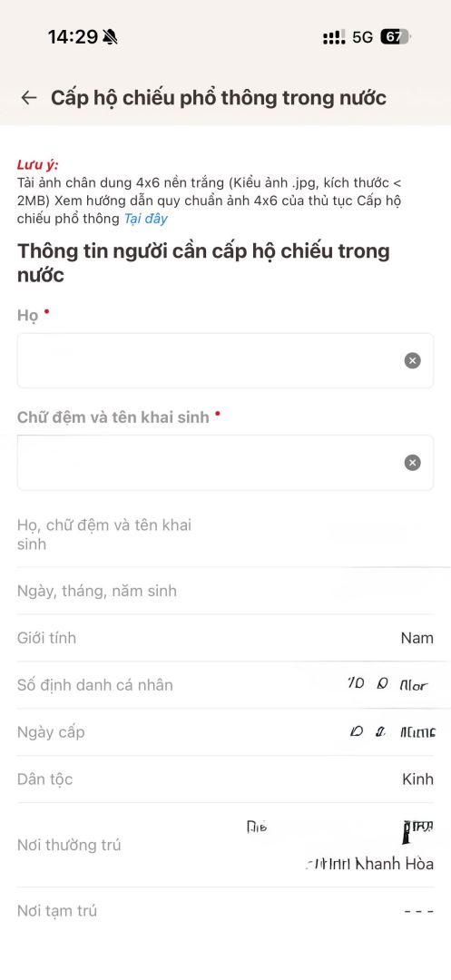Viewport: 451px width, 980px height.
Task: Select the Ngày, tháng, năm sinh row
Action: click(x=225, y=592)
